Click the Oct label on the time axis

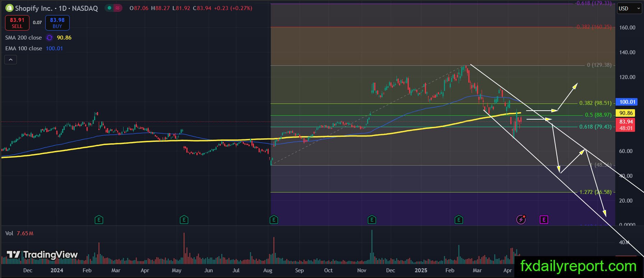point(328,270)
